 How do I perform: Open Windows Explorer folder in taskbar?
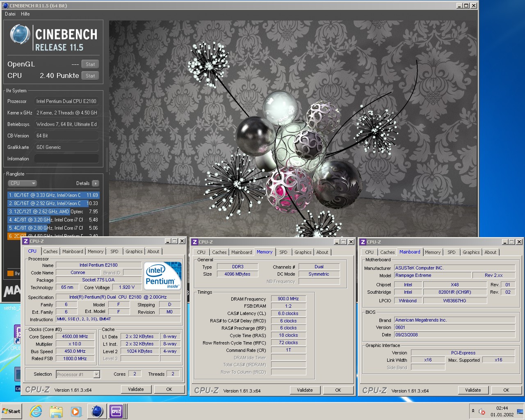(x=56, y=411)
